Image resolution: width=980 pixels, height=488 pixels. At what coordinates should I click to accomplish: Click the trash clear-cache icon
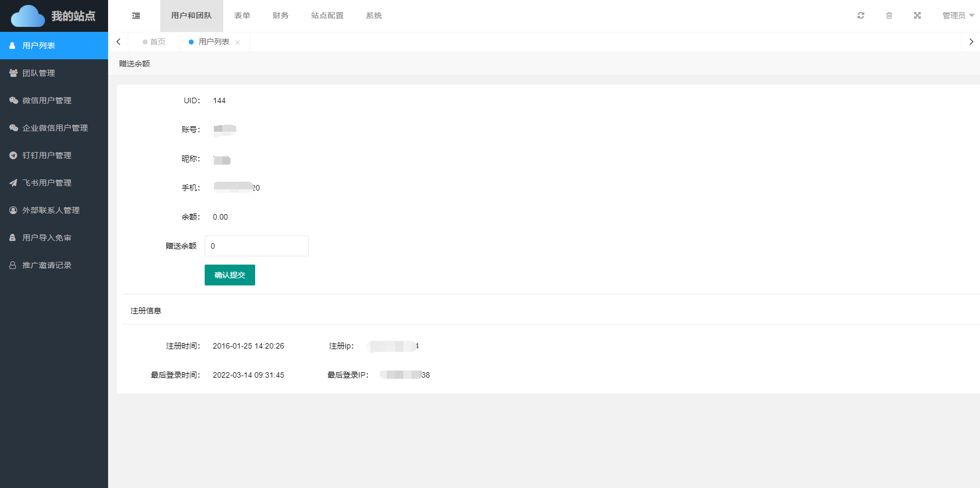pyautogui.click(x=889, y=16)
